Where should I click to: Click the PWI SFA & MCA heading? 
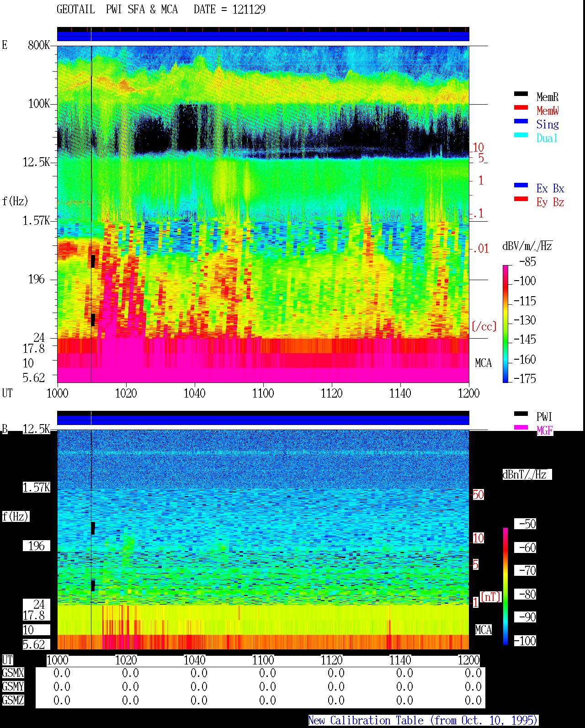tap(142, 10)
